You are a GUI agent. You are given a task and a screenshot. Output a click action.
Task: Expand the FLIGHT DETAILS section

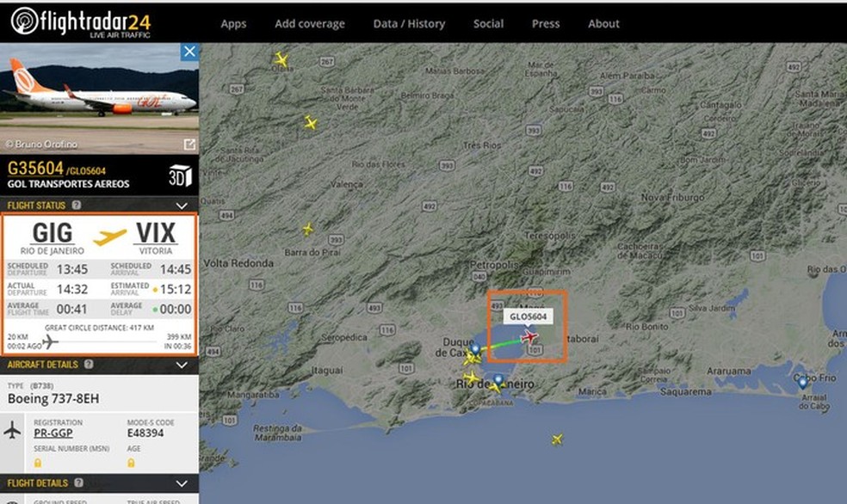[x=182, y=483]
